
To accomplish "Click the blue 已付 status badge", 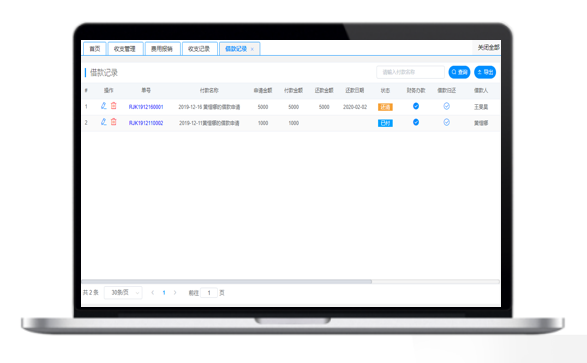I will pos(385,123).
